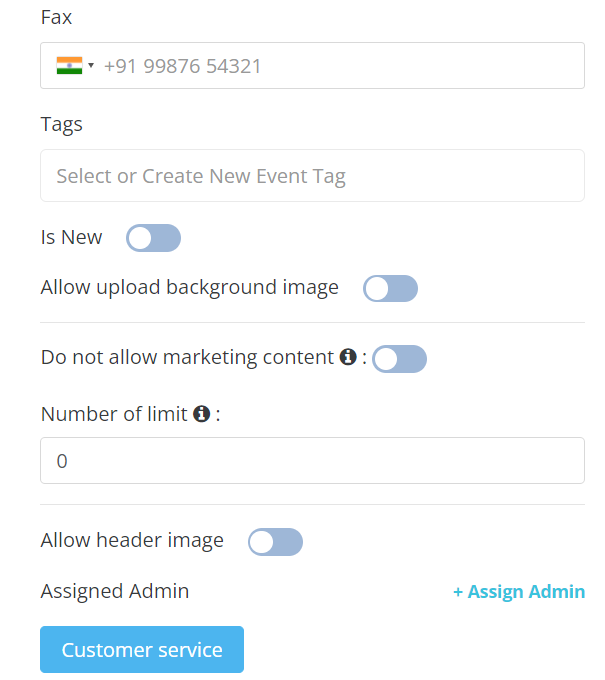This screenshot has height=680, width=605.
Task: Turn on Allow header image switch
Action: (x=275, y=542)
